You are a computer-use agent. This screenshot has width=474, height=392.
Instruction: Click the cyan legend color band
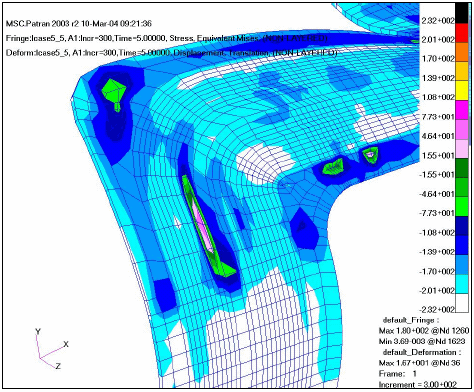(462, 284)
